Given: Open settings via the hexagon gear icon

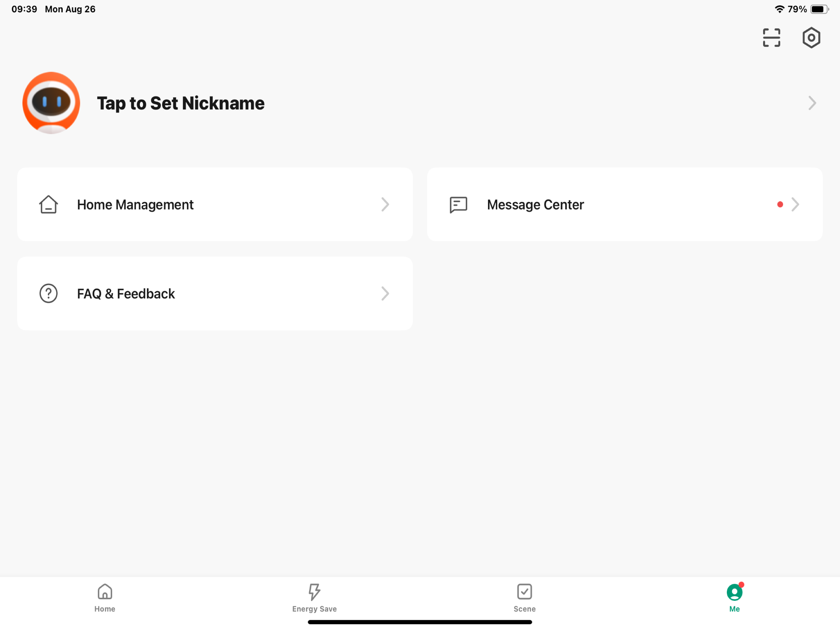Looking at the screenshot, I should pyautogui.click(x=811, y=38).
